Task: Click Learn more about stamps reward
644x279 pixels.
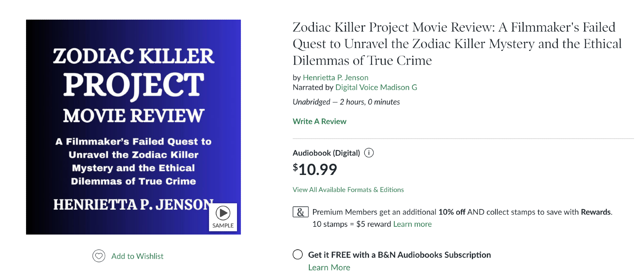Action: pos(412,224)
